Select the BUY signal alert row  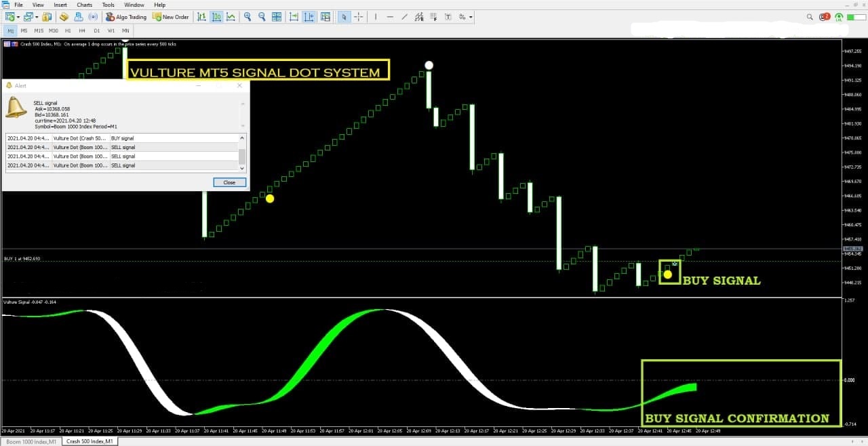122,138
